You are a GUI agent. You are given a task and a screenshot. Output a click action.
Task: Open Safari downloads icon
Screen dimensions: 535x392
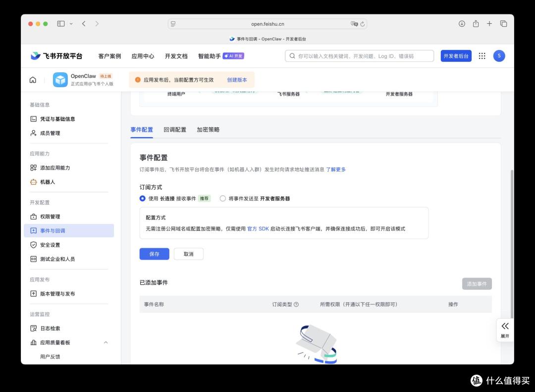tap(462, 24)
